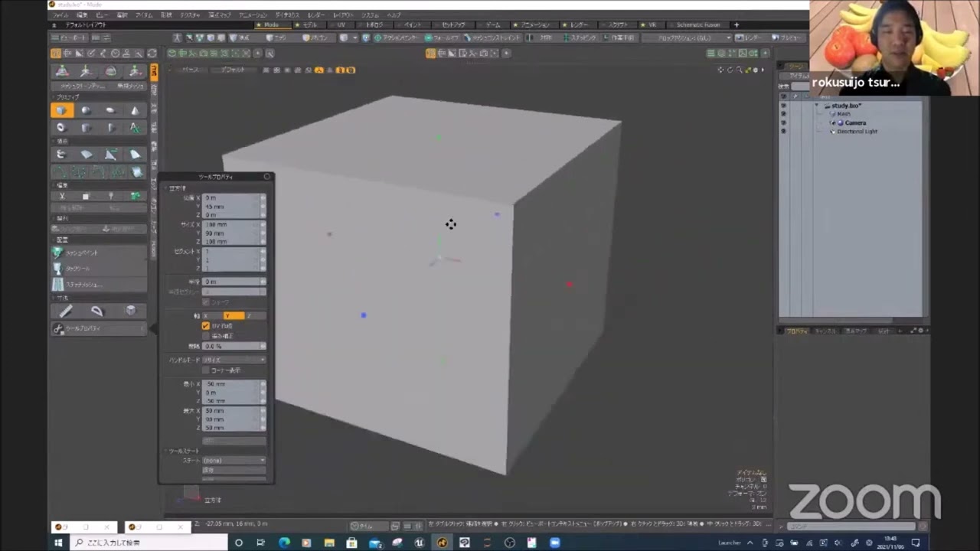Open the State (none) dropdown
Image resolution: width=980 pixels, height=551 pixels.
click(x=234, y=461)
